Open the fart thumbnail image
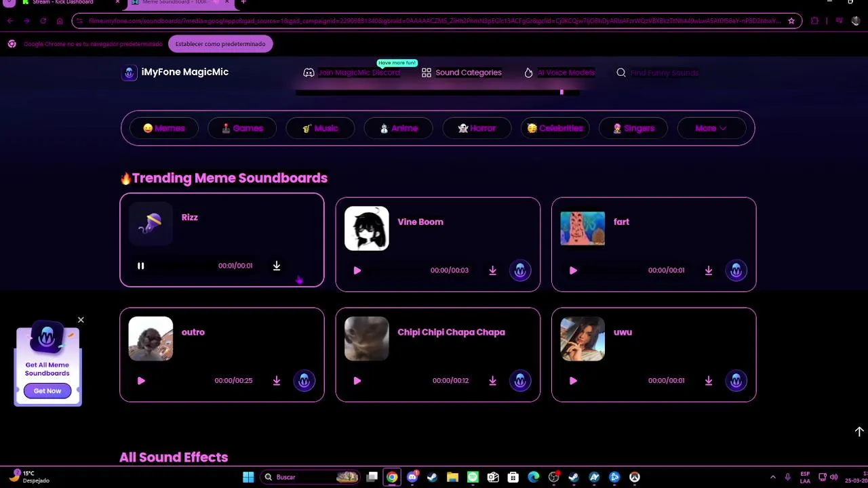 (583, 228)
